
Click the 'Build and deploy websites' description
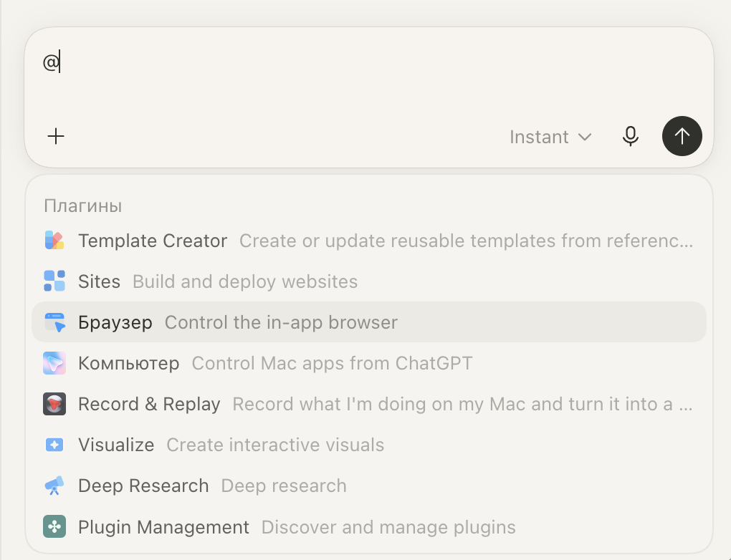(x=245, y=281)
